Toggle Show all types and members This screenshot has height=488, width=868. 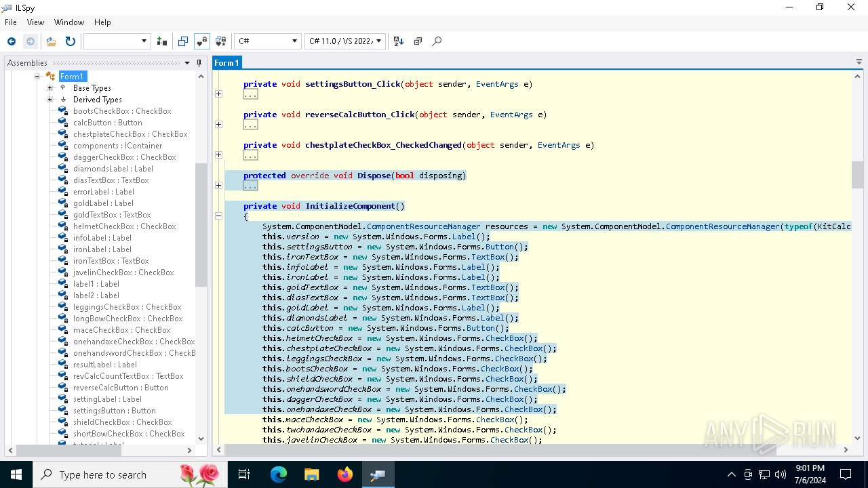(220, 41)
